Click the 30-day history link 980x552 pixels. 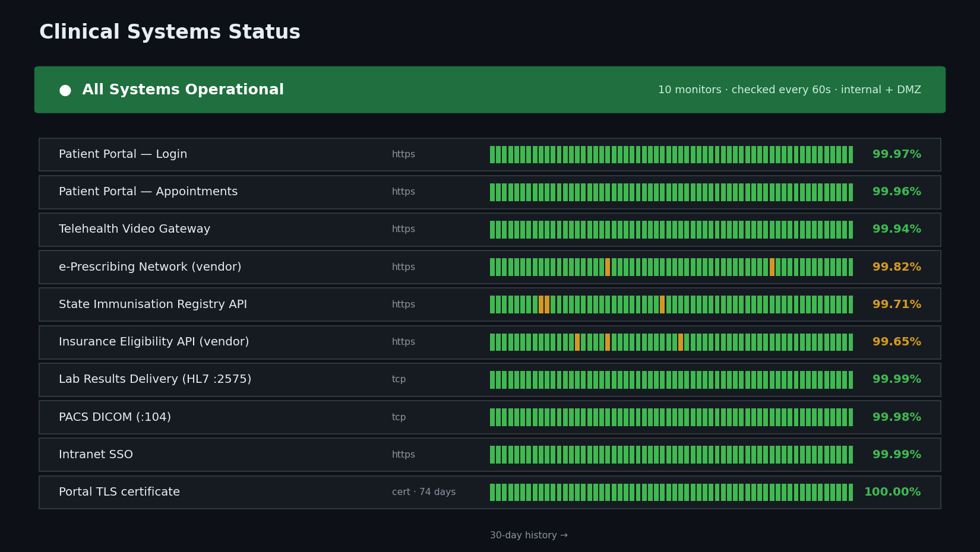pyautogui.click(x=529, y=535)
